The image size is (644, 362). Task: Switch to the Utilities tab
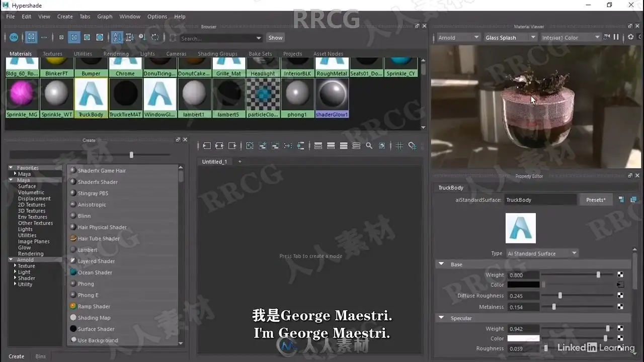83,54
